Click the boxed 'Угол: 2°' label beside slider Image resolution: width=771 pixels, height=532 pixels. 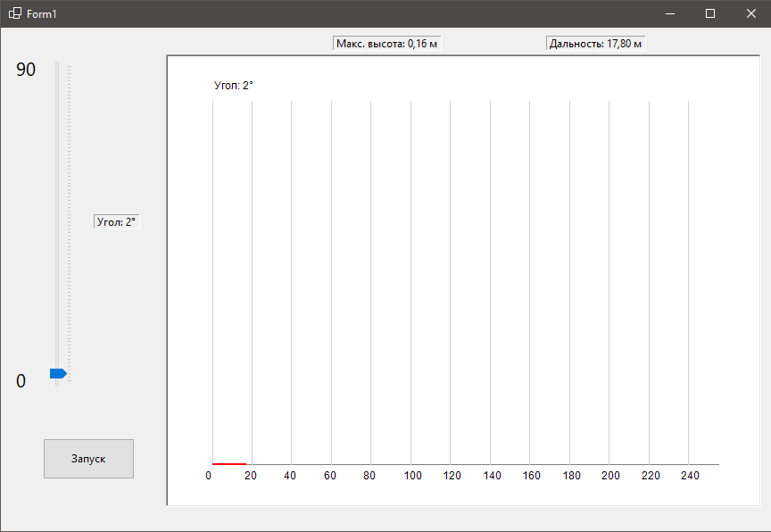click(117, 221)
